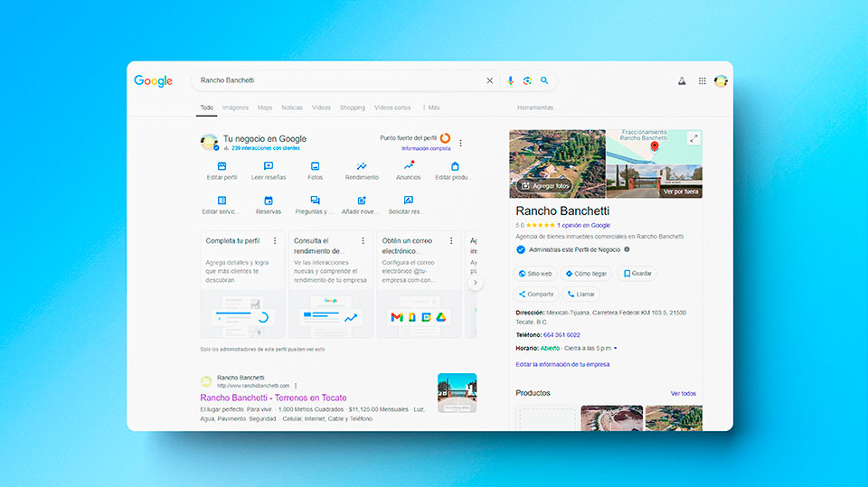
Task: Click the Reservas calendar icon
Action: 269,201
